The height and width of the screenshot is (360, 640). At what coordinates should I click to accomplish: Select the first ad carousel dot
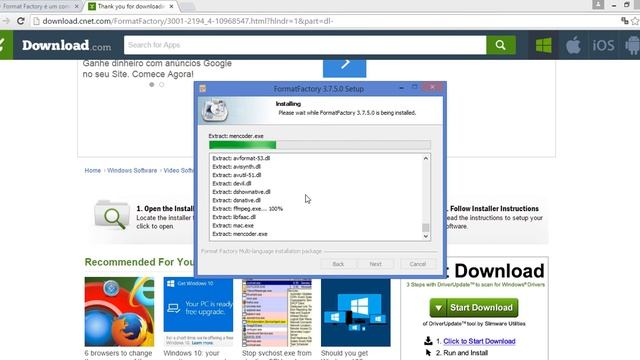152,84
